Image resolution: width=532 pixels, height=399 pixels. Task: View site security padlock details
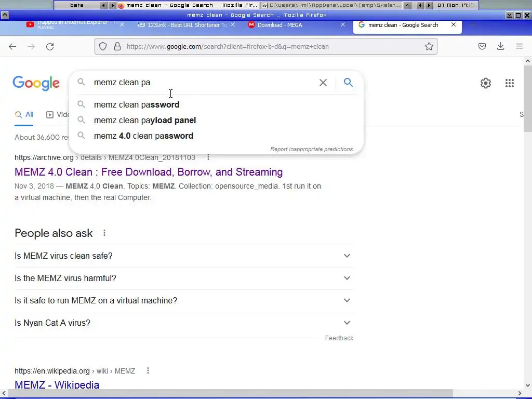point(117,46)
